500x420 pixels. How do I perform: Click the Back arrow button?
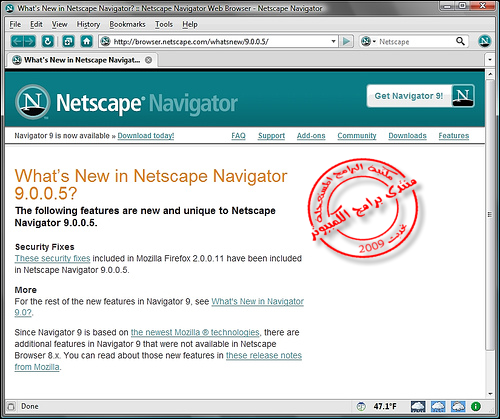(x=17, y=42)
